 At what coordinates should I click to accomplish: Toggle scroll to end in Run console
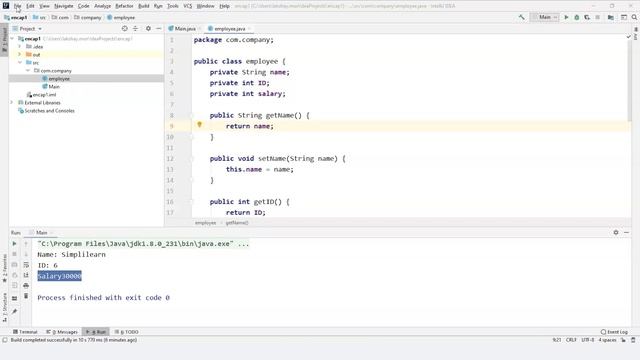click(26, 275)
